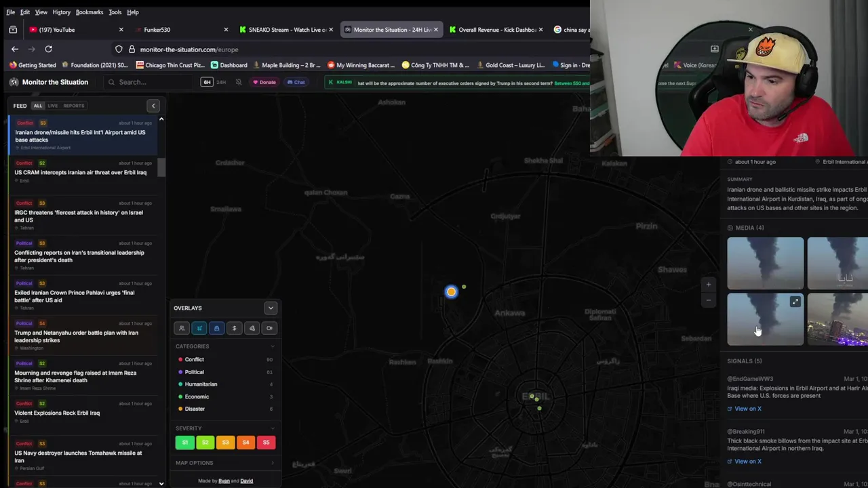Viewport: 868px width, 488px height.
Task: Toggle the aircraft overlay icon
Action: (x=199, y=328)
